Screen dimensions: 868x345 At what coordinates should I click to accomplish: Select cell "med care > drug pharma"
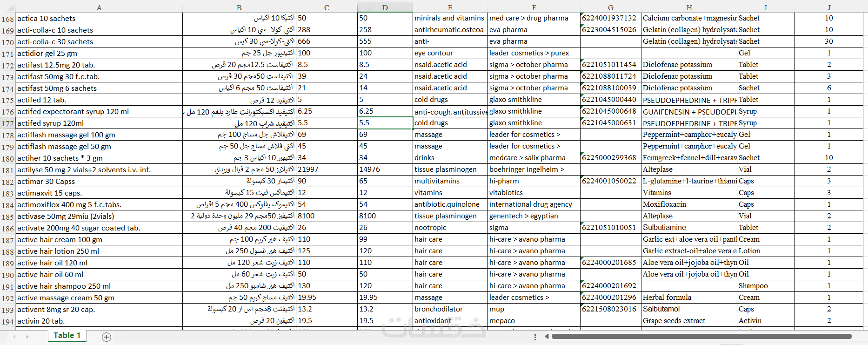point(534,18)
